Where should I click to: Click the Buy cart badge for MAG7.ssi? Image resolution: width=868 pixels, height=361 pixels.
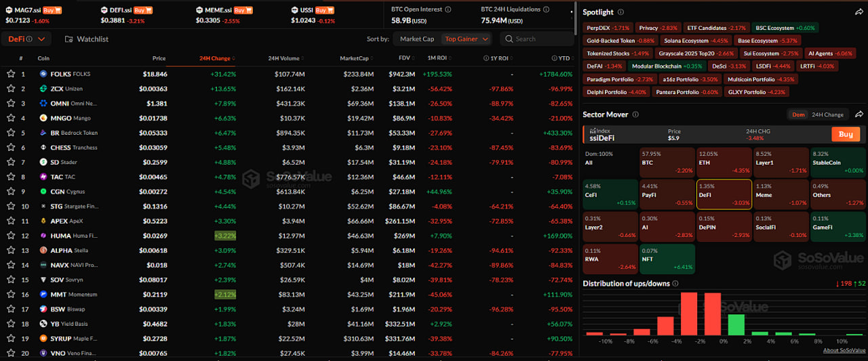click(x=52, y=10)
